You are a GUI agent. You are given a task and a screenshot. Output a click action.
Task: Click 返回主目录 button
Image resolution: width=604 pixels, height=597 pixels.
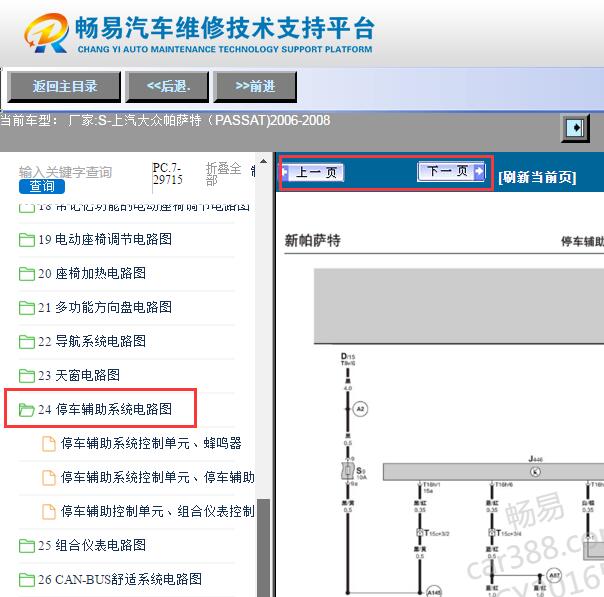pyautogui.click(x=64, y=86)
